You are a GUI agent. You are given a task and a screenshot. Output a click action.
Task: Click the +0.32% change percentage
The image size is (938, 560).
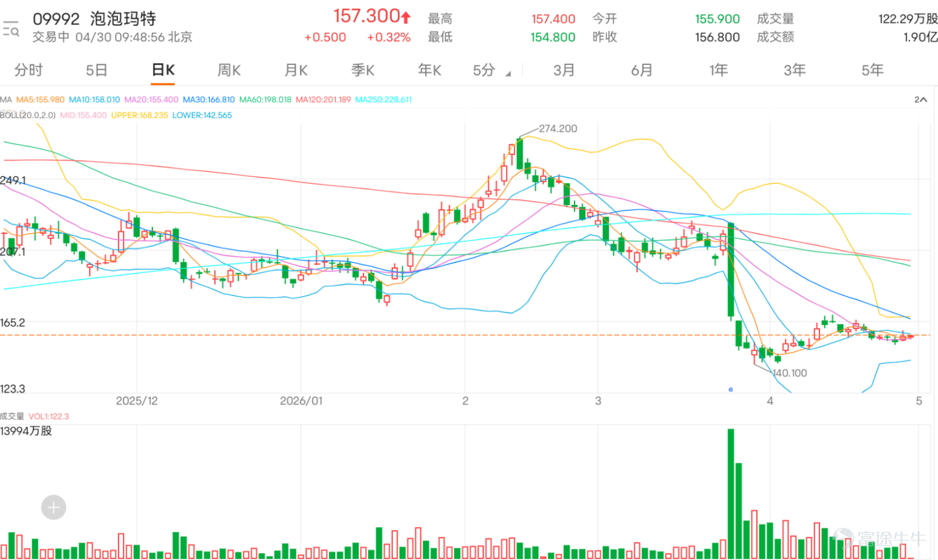pos(389,37)
